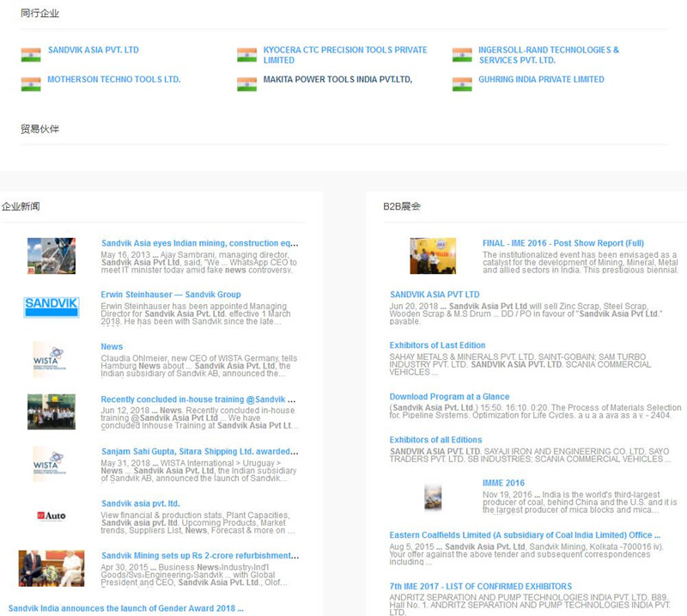Screen dimensions: 687x616
Task: Click the Auto logo thumbnail
Action: (52, 515)
